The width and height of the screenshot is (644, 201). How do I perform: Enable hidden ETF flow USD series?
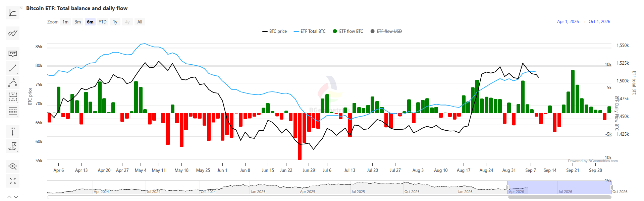click(x=386, y=31)
